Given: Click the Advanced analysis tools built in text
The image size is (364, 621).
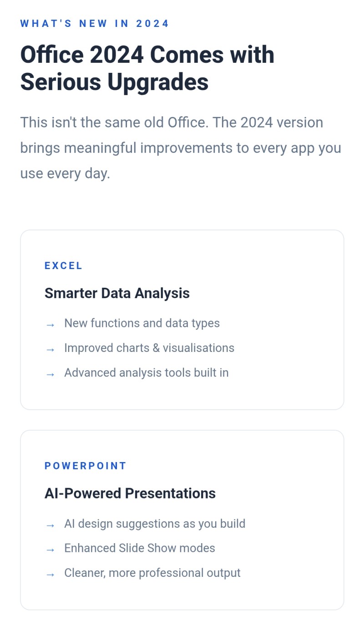Looking at the screenshot, I should pyautogui.click(x=147, y=373).
